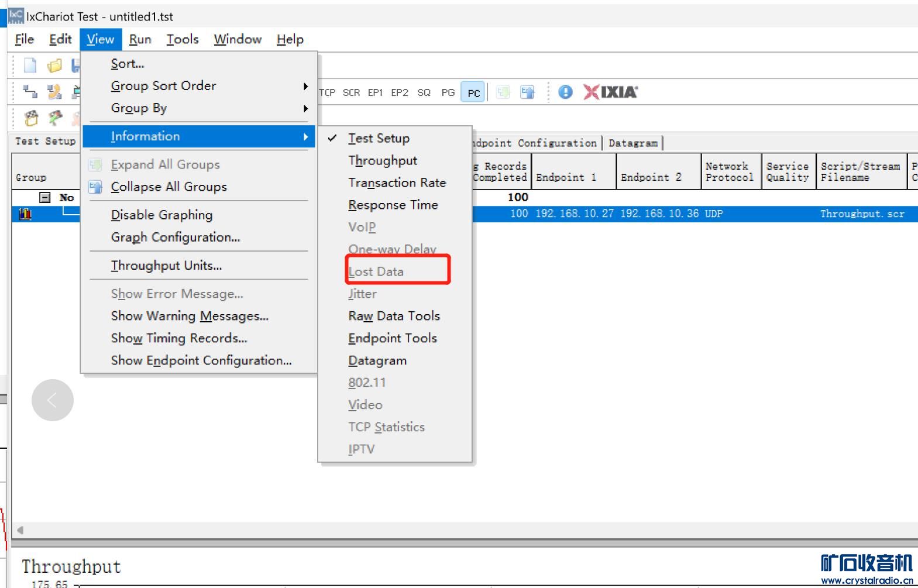Toggle the PC group-by toolbar button
918x588 pixels.
coord(473,92)
